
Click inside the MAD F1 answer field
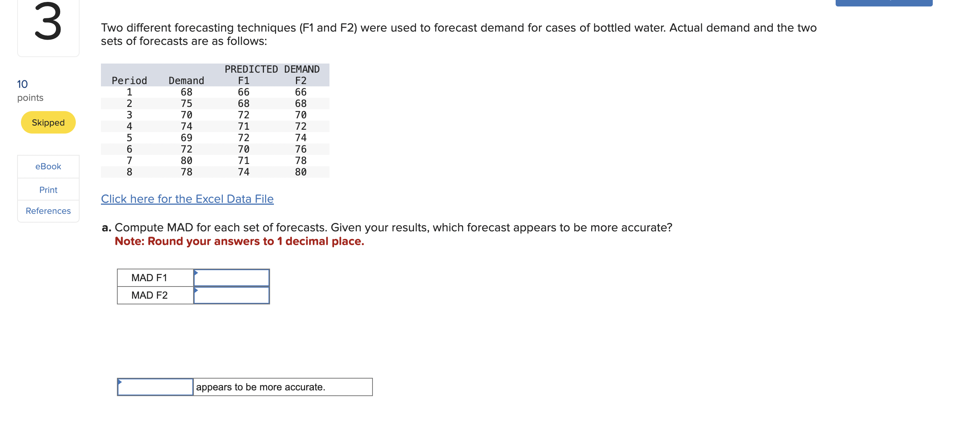231,277
